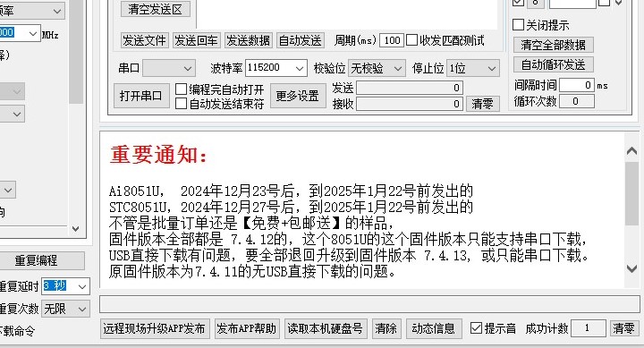Click the 重复编程 button

(x=37, y=260)
